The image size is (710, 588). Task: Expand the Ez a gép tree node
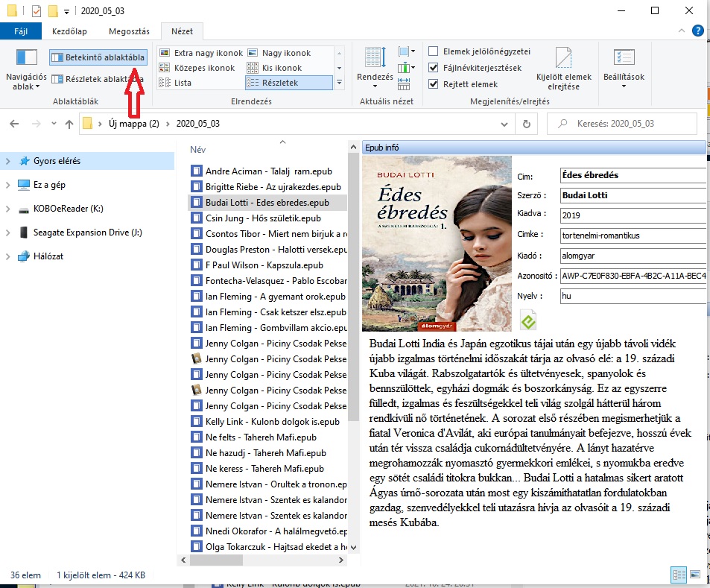click(8, 185)
